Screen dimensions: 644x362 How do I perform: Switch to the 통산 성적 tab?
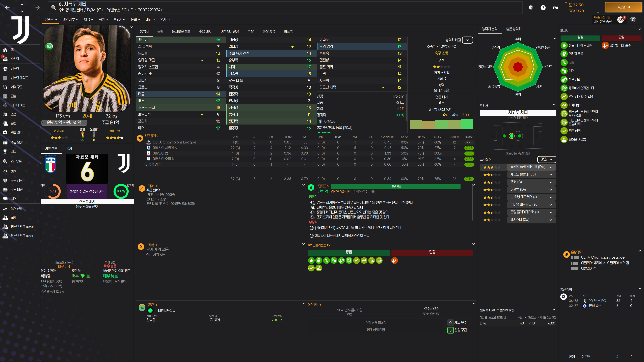(269, 31)
